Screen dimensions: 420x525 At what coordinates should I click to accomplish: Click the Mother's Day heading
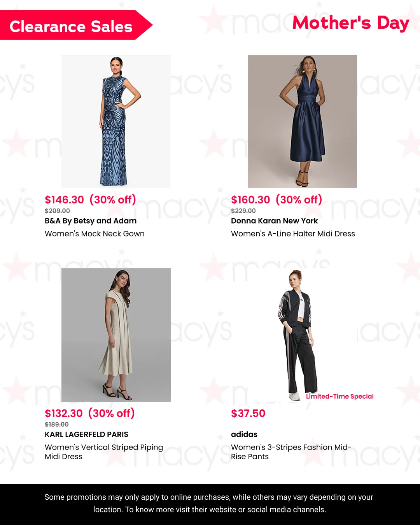(x=350, y=23)
